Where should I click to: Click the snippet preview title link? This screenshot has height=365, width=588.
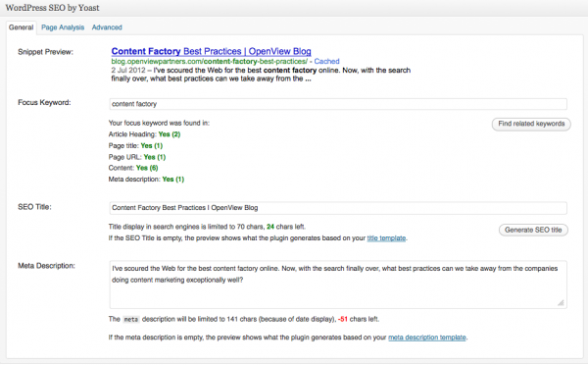[211, 51]
